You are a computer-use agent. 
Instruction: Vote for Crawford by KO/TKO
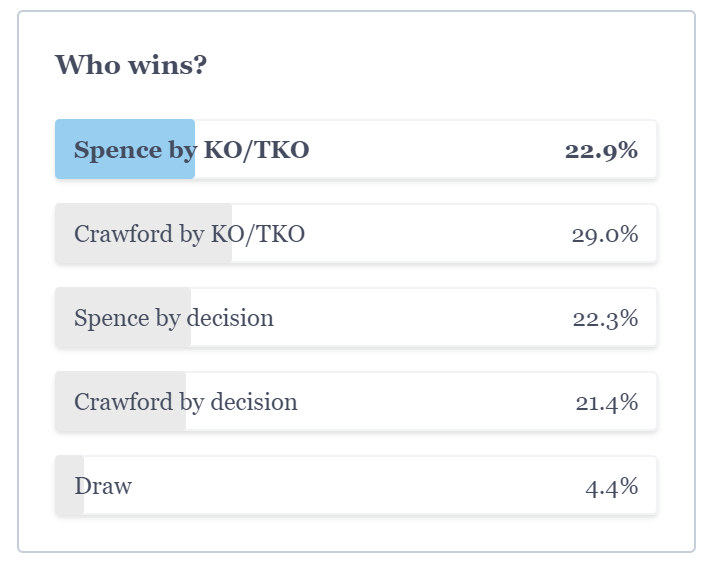click(x=356, y=233)
